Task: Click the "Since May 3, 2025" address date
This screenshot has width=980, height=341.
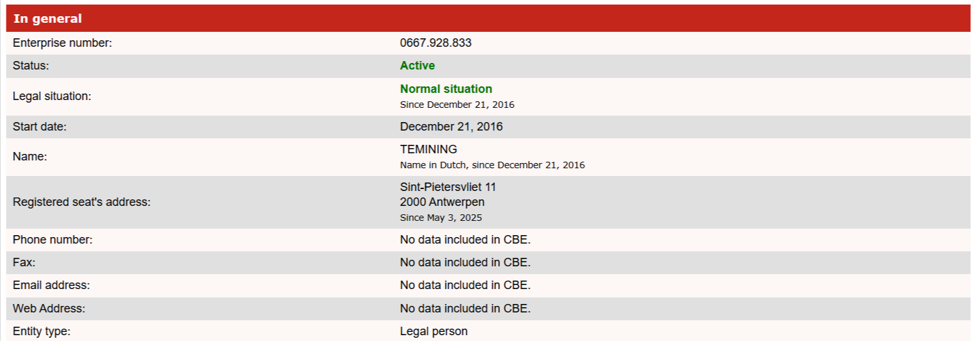Action: click(x=441, y=218)
